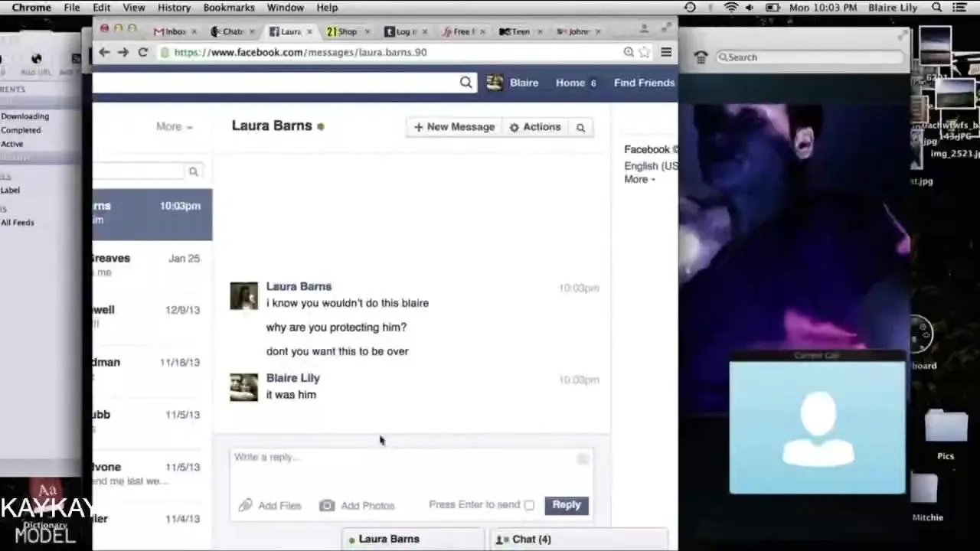
Task: Click Blaire's profile picture in the Facebook bar
Action: click(x=495, y=83)
